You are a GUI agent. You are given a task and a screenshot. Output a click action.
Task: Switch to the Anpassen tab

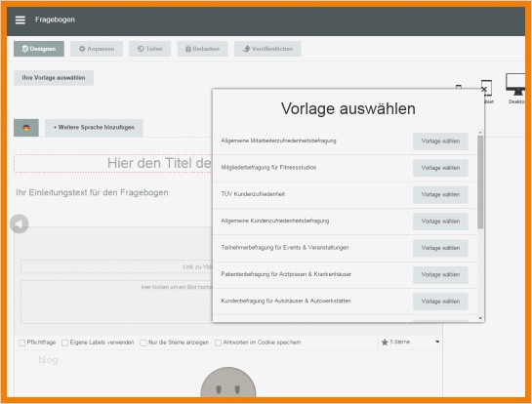97,49
